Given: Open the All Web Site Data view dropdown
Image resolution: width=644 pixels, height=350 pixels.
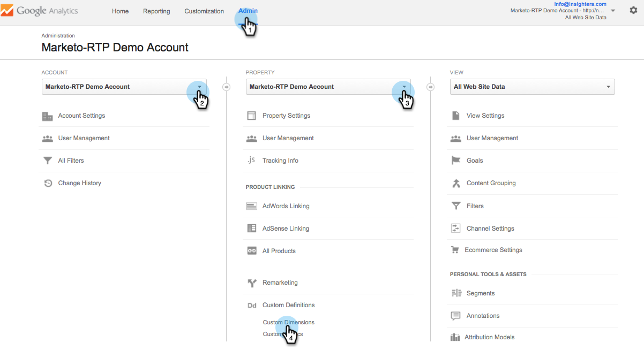Looking at the screenshot, I should [533, 87].
